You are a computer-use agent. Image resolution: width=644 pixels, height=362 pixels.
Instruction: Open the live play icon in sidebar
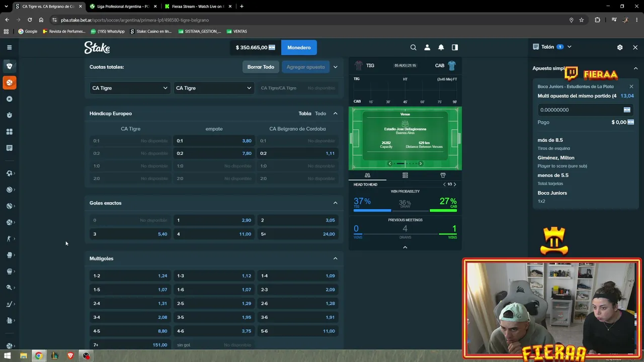[9, 99]
